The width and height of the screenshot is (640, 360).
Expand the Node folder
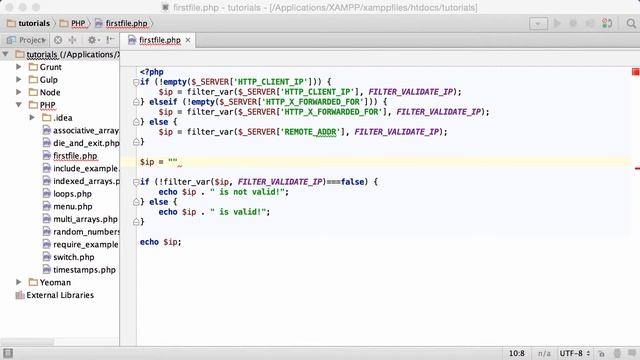pyautogui.click(x=18, y=92)
